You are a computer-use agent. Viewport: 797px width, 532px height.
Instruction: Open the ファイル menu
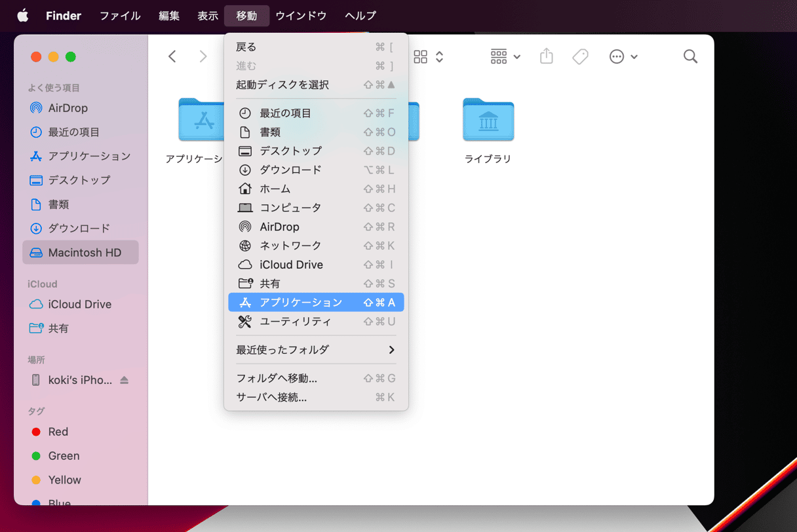click(x=120, y=15)
